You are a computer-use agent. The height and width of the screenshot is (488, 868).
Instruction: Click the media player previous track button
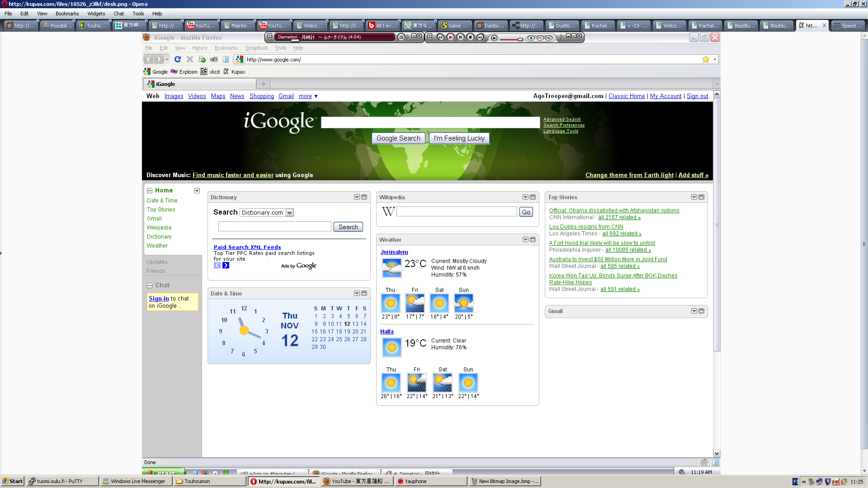pyautogui.click(x=441, y=38)
